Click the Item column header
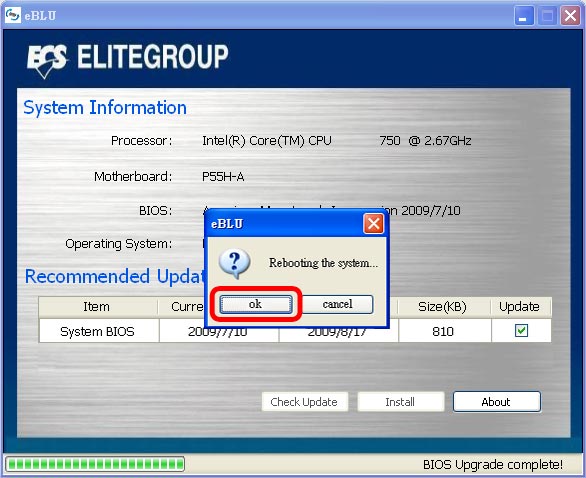 pyautogui.click(x=97, y=307)
